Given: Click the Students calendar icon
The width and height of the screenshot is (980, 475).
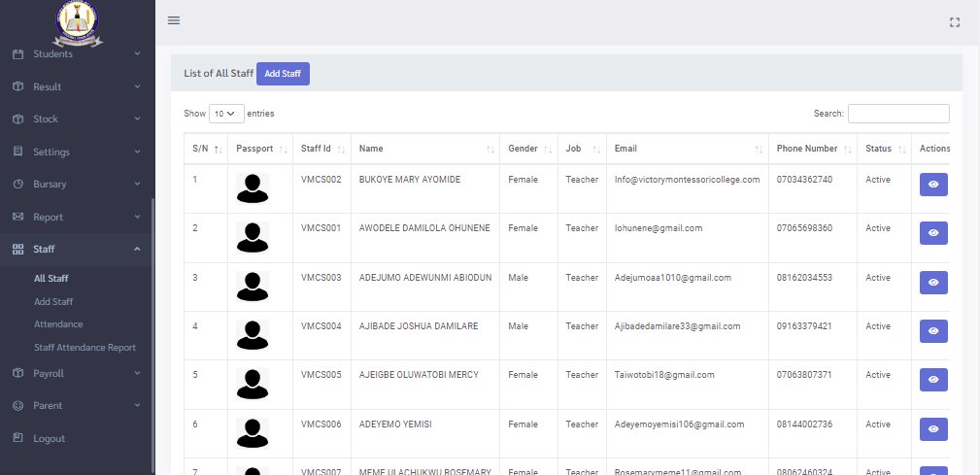Looking at the screenshot, I should coord(18,54).
